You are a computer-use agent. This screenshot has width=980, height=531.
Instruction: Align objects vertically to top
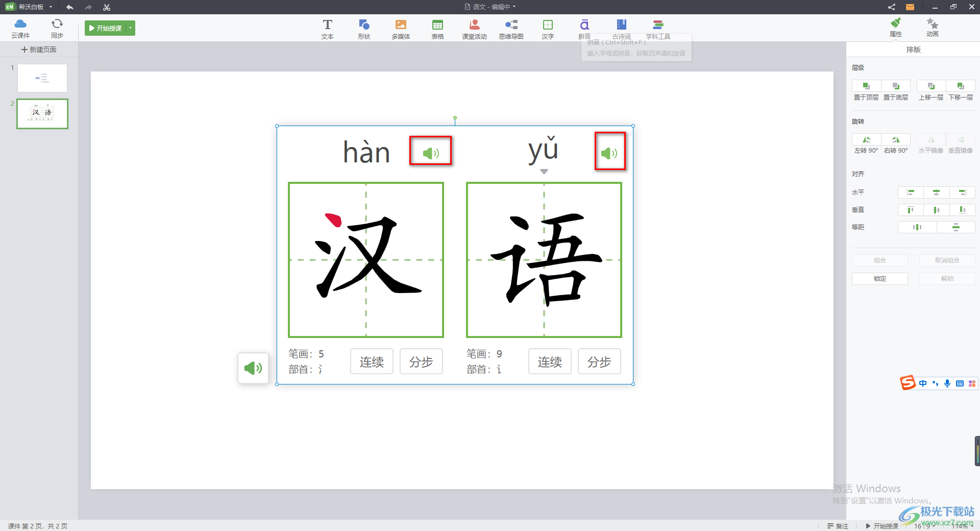coord(911,210)
